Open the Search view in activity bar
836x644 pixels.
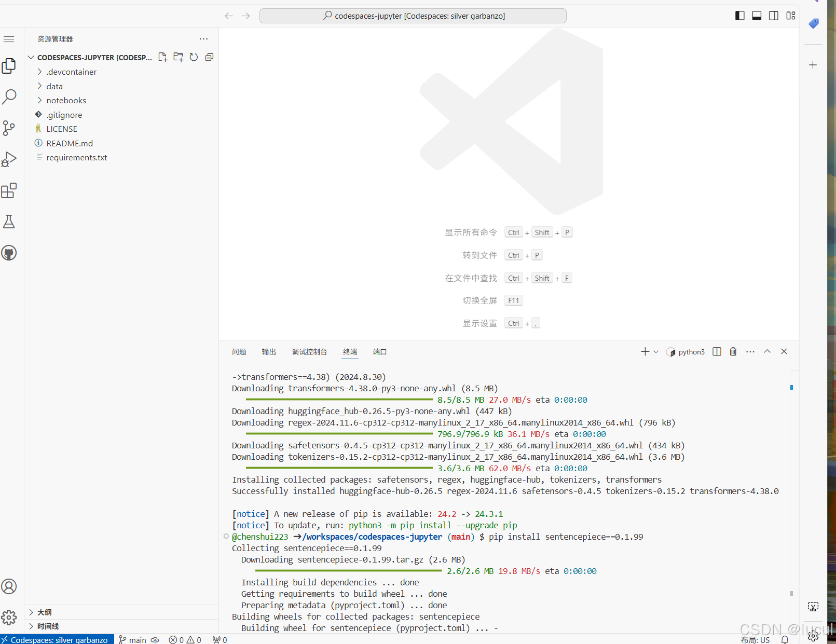(x=9, y=97)
